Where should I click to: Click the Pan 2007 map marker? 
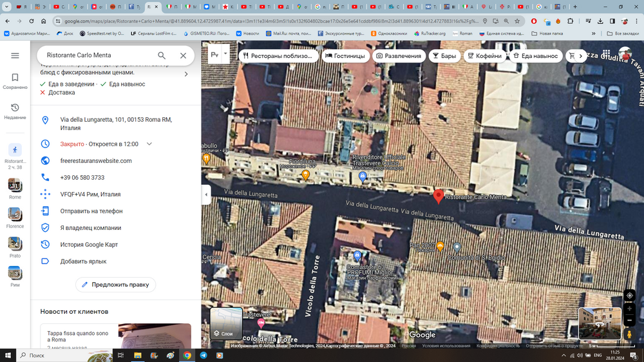[440, 246]
